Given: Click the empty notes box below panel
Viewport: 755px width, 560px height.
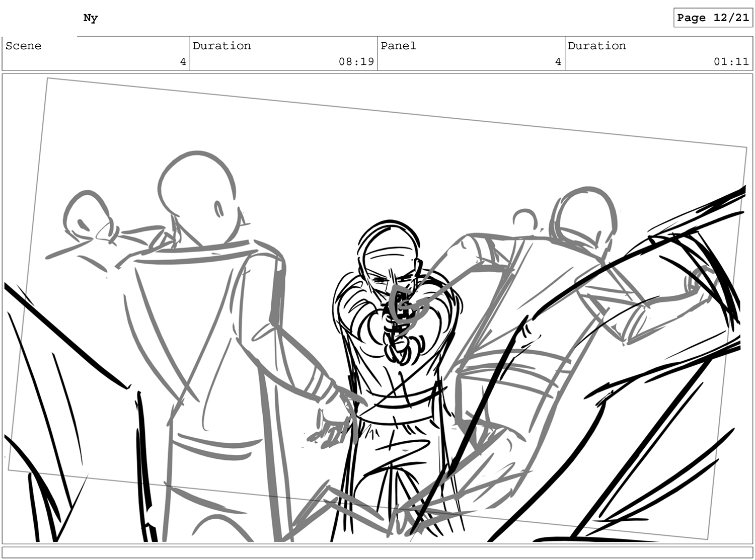Looking at the screenshot, I should coord(377,552).
